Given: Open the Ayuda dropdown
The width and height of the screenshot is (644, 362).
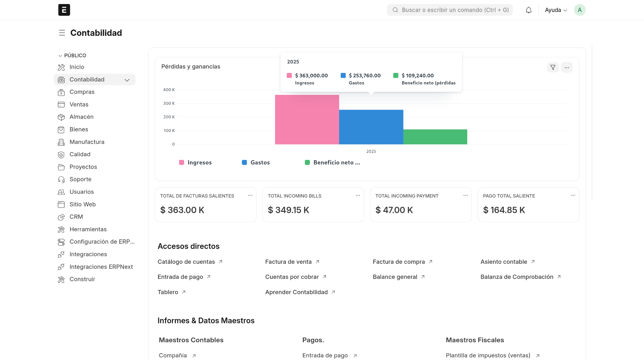Looking at the screenshot, I should 555,10.
